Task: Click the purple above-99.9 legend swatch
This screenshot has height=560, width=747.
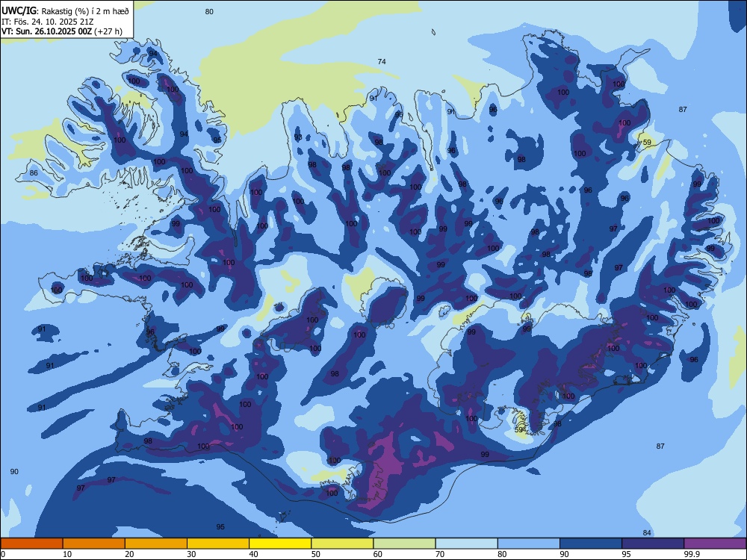Action: (715, 544)
